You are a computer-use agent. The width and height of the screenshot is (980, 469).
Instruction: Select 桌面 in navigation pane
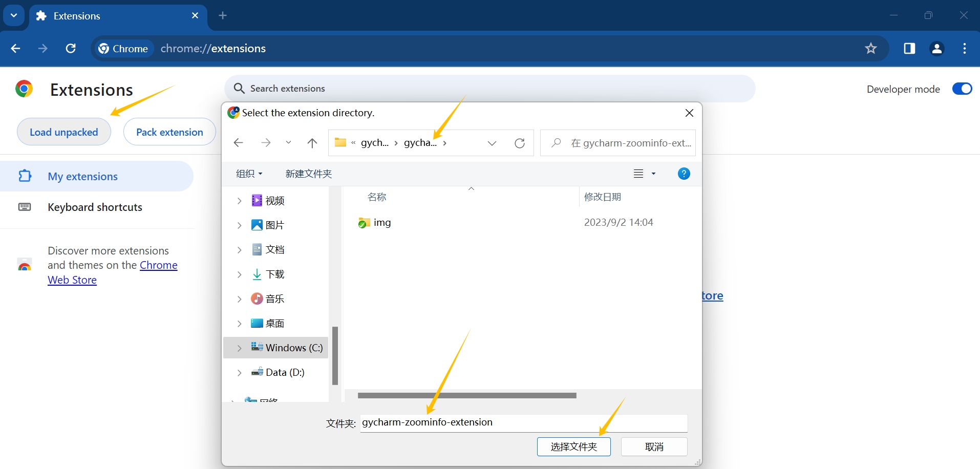pos(275,324)
